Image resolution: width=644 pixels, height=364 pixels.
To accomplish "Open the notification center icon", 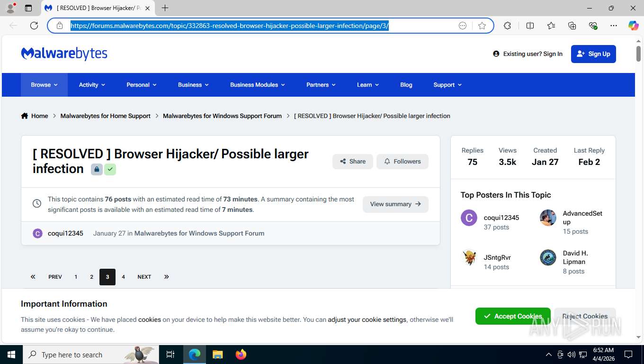I will coord(628,355).
